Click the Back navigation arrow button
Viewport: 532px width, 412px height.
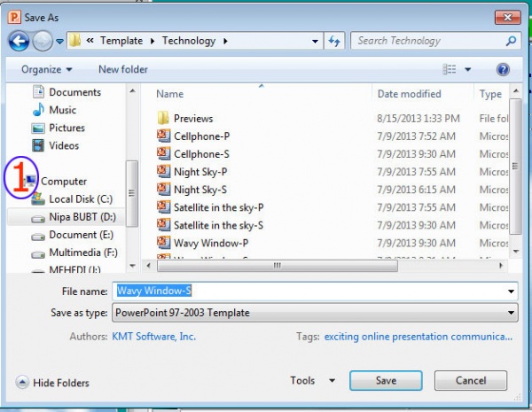click(19, 41)
